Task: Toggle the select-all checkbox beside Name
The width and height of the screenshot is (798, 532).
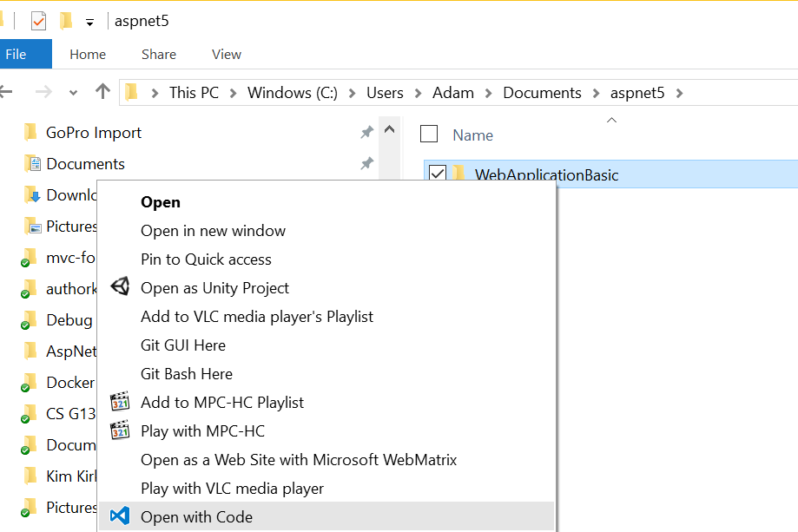Action: (x=429, y=134)
